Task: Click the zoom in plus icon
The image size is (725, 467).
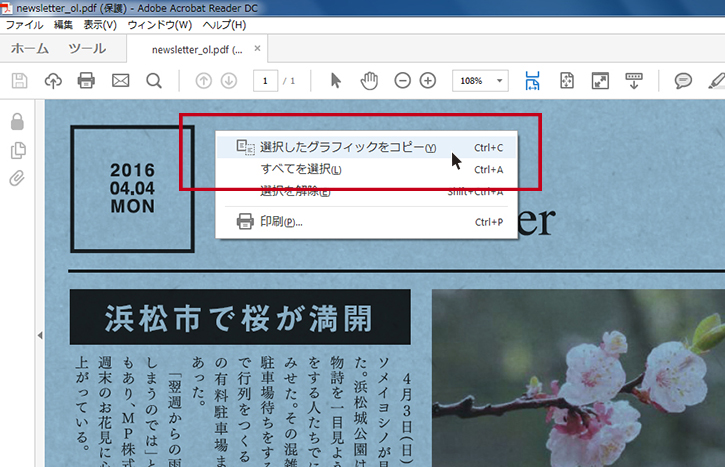Action: [x=428, y=80]
